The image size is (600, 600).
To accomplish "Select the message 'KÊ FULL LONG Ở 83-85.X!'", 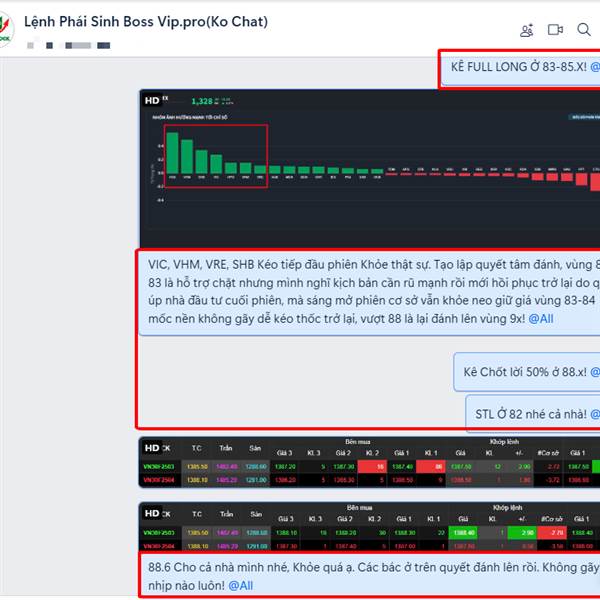I will click(520, 68).
